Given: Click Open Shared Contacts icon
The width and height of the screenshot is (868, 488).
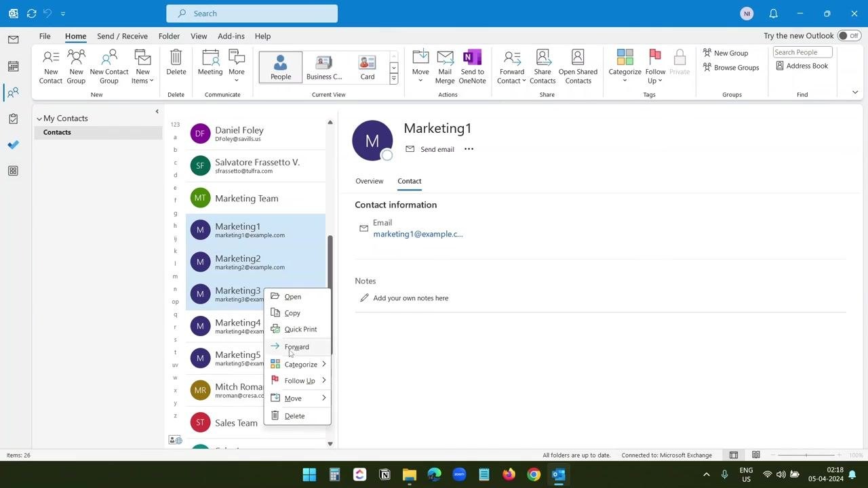Looking at the screenshot, I should 578,67.
